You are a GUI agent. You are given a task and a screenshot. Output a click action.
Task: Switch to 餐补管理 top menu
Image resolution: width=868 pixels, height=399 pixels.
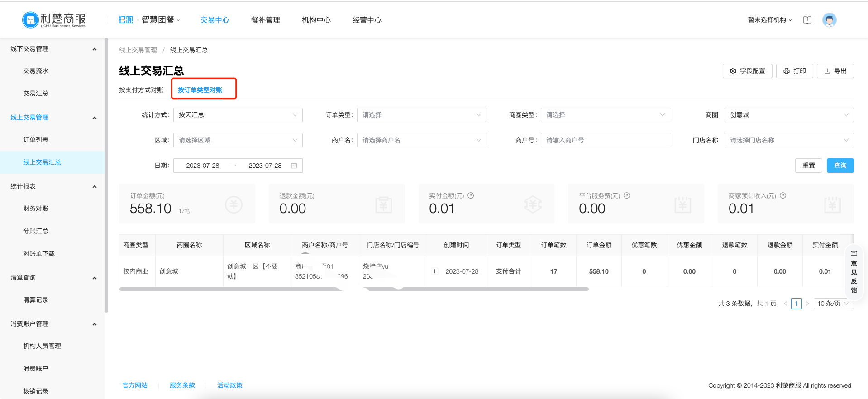(265, 20)
